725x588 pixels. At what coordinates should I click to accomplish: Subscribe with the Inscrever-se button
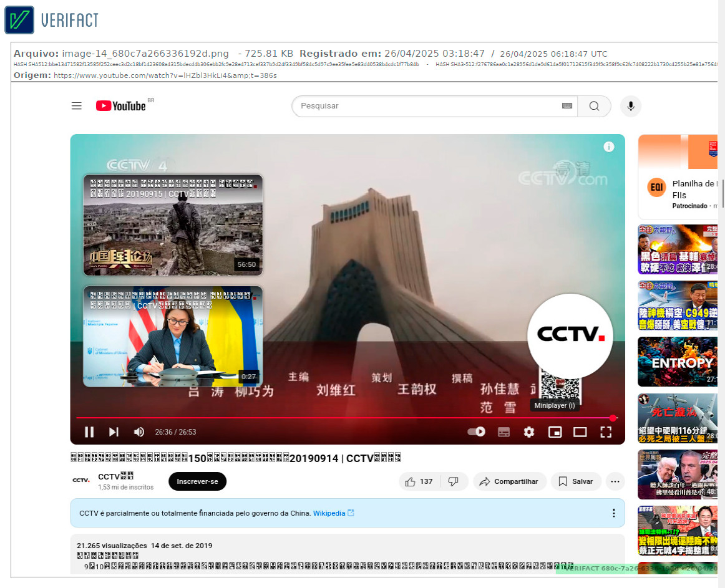pos(197,481)
